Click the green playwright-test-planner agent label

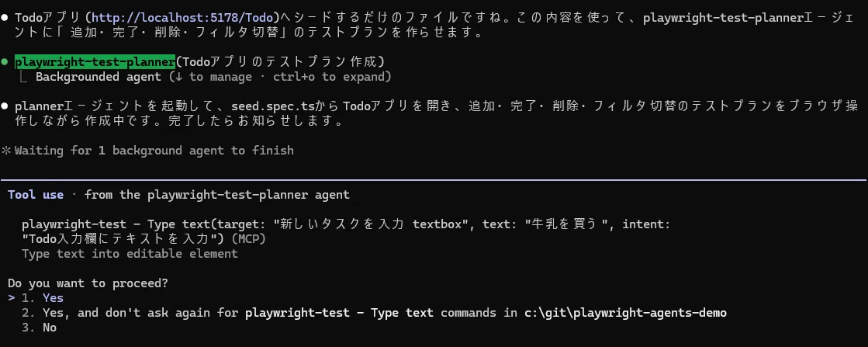(x=95, y=61)
